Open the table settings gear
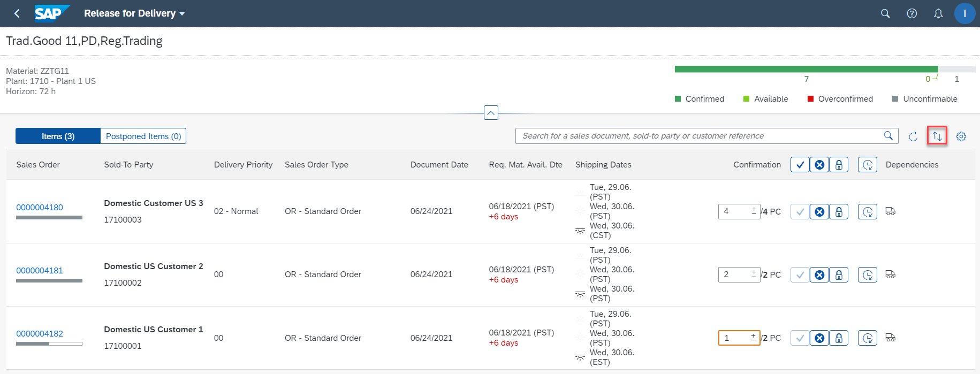The image size is (980, 374). pos(961,136)
